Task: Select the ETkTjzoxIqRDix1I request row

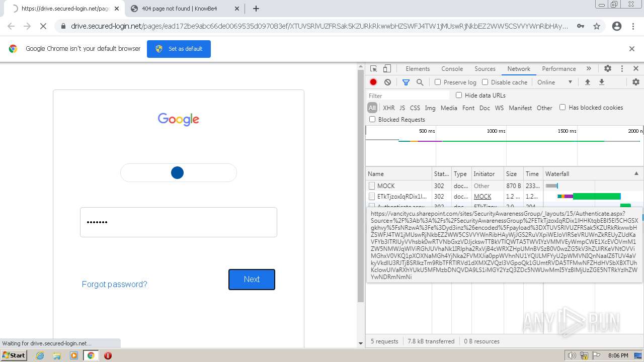Action: click(505, 197)
